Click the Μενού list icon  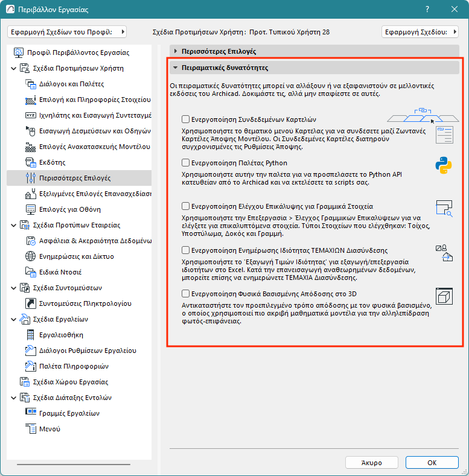point(30,429)
